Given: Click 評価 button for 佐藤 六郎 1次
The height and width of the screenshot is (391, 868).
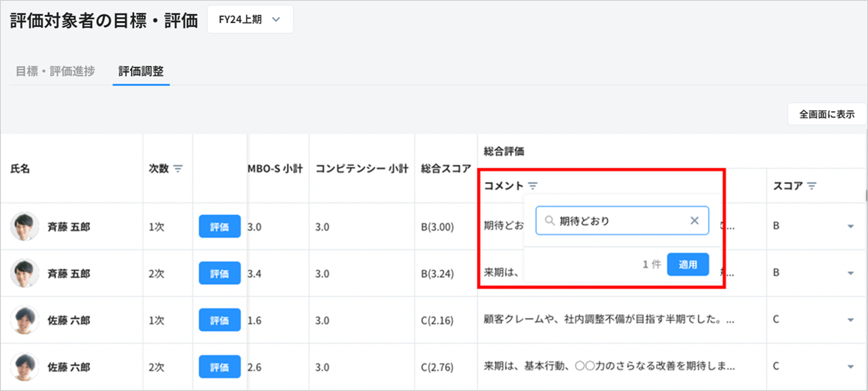Looking at the screenshot, I should point(219,320).
